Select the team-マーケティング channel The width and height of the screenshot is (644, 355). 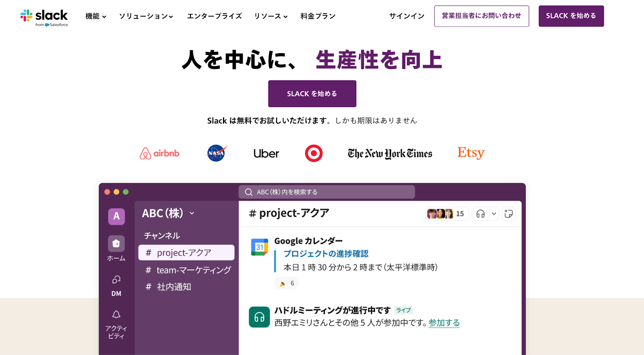188,270
